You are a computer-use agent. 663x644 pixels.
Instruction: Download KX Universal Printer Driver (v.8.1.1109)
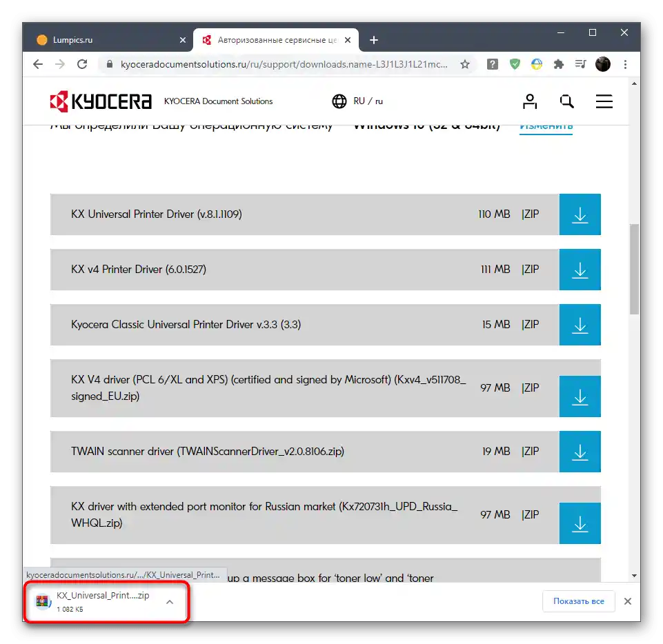pos(580,214)
